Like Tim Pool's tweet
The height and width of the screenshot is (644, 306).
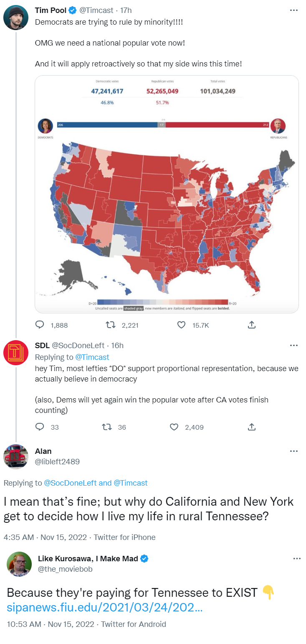181,325
